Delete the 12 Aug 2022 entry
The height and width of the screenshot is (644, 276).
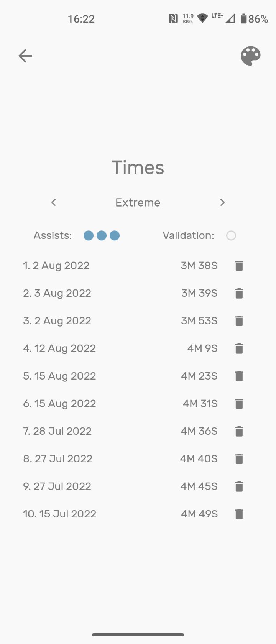point(239,348)
